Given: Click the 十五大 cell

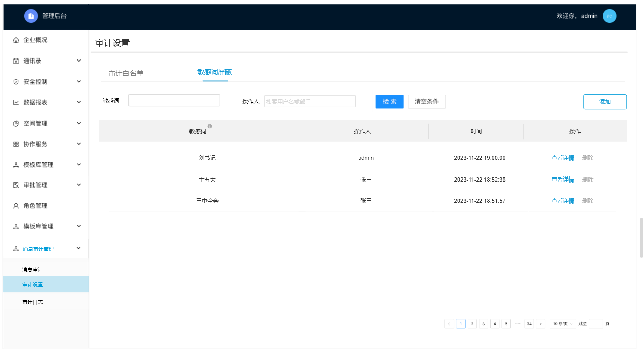Looking at the screenshot, I should (x=207, y=180).
